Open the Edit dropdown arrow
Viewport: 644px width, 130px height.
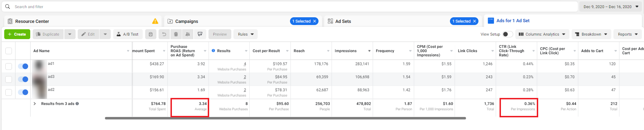coord(105,34)
